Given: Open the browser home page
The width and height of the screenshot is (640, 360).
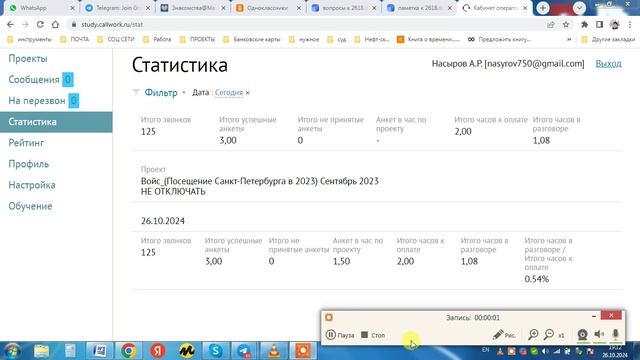Looking at the screenshot, I should click(x=55, y=24).
